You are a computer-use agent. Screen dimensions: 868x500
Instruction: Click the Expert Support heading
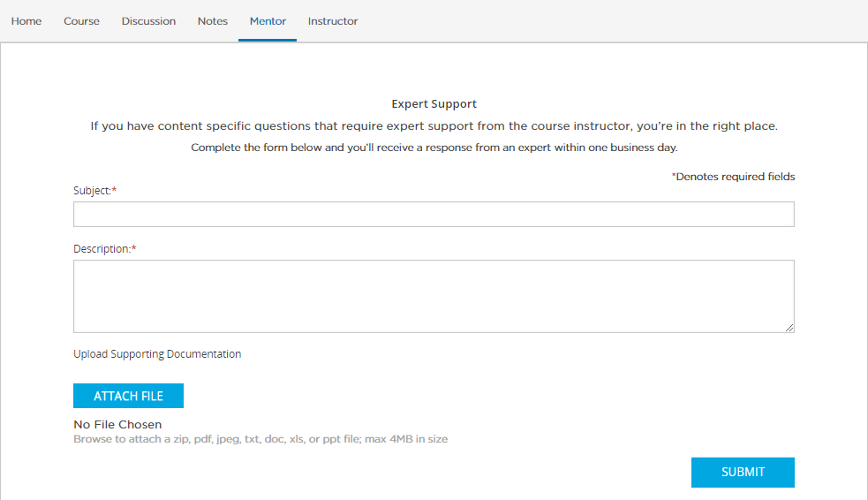[x=434, y=104]
